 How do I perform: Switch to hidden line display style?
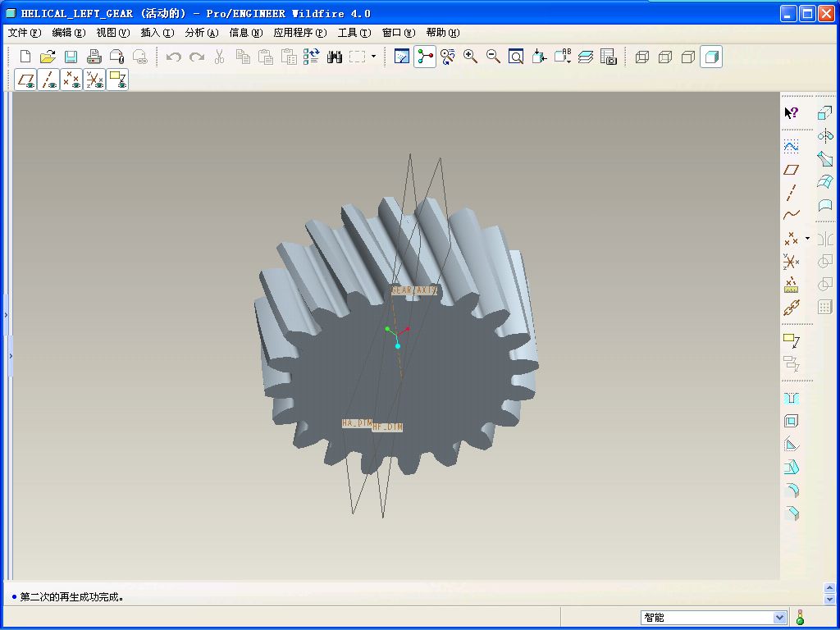664,57
